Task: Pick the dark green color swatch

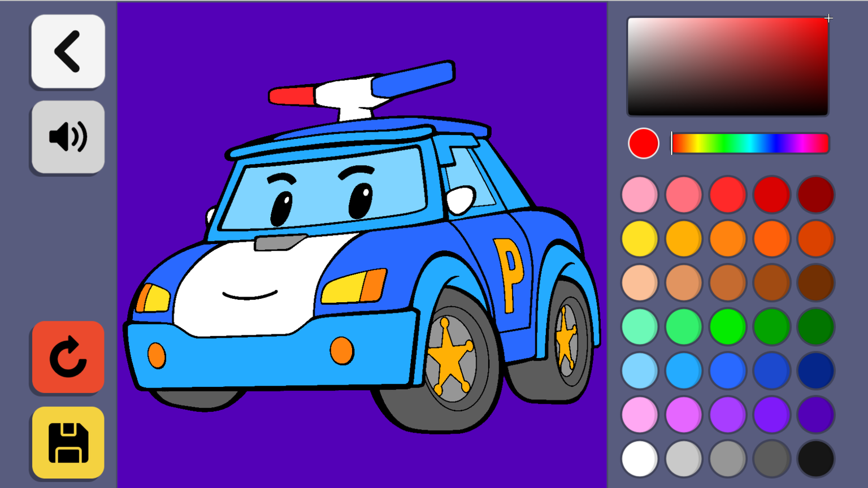Action: point(815,326)
